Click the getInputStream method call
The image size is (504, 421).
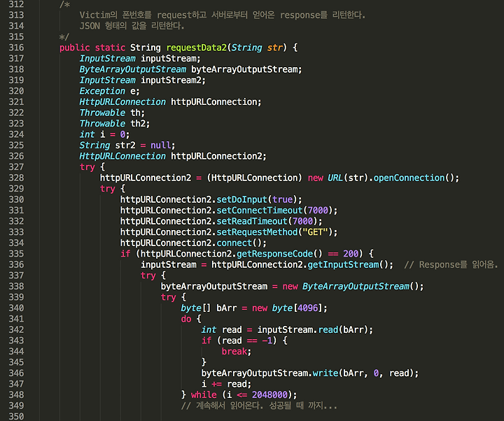(343, 265)
